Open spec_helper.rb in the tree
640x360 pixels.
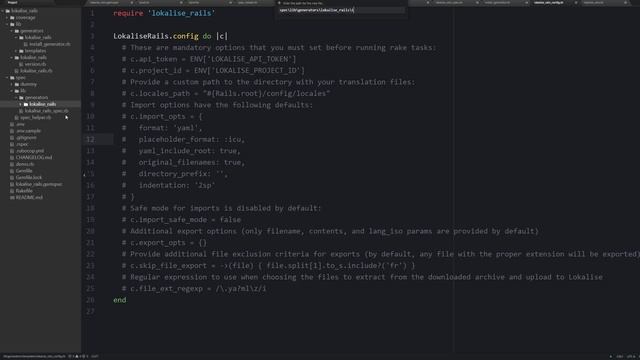coord(36,118)
